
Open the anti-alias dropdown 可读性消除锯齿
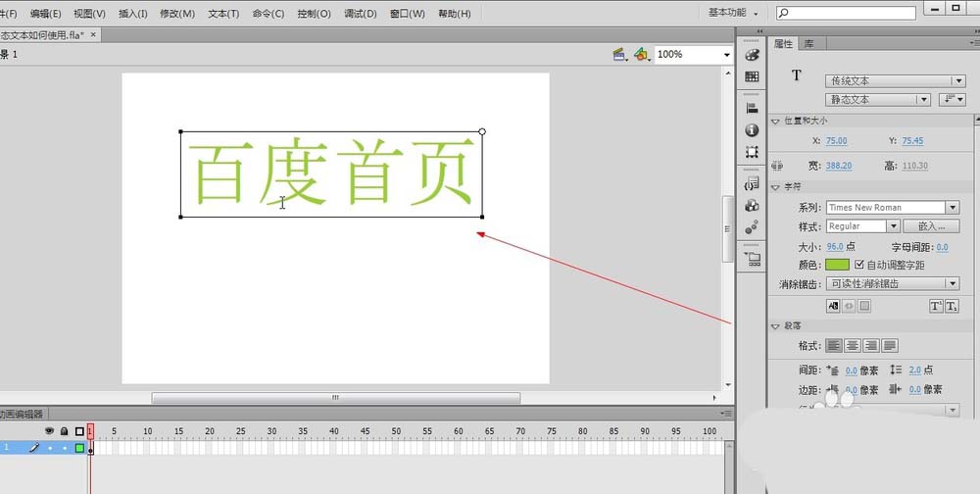click(x=893, y=284)
